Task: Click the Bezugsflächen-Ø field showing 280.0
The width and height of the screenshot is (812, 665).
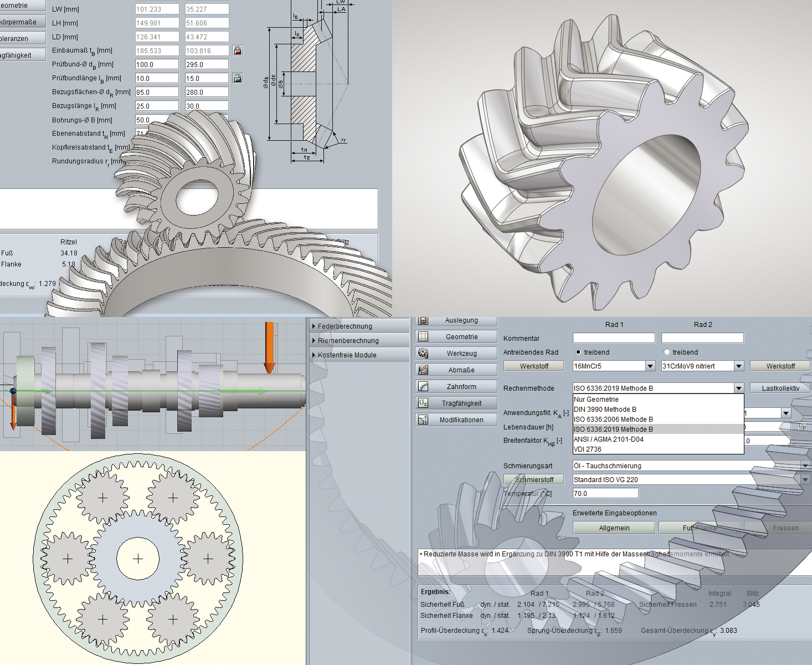Action: (207, 92)
